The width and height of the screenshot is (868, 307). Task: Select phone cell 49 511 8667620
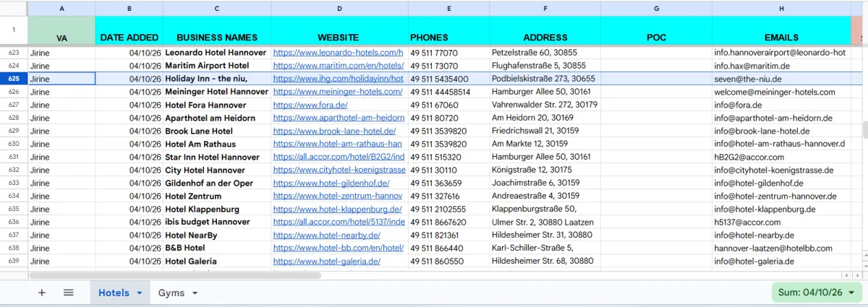click(x=448, y=222)
